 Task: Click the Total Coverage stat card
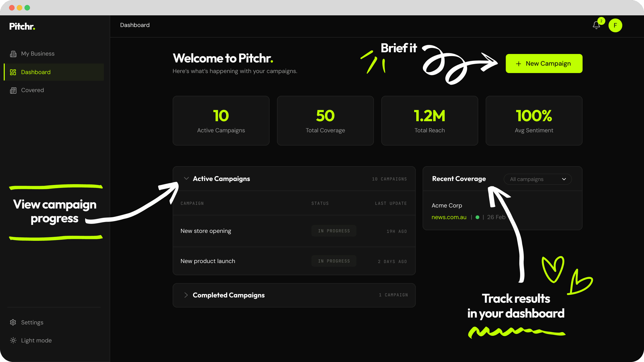(325, 121)
